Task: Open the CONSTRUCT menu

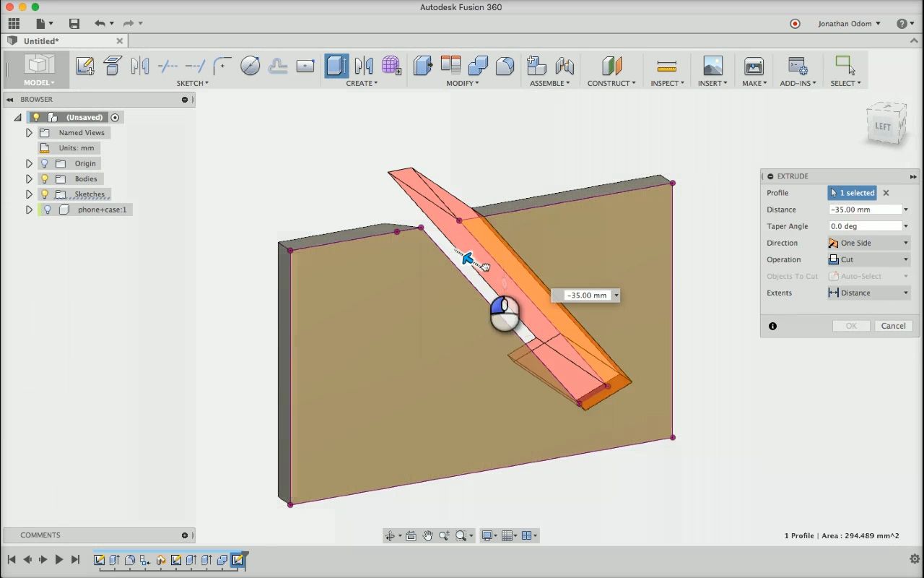Action: [611, 83]
